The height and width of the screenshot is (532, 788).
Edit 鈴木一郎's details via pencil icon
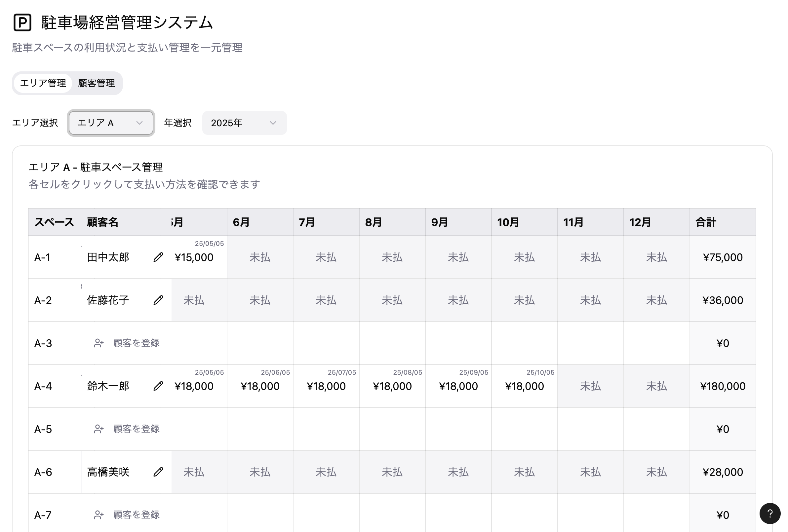(x=158, y=386)
